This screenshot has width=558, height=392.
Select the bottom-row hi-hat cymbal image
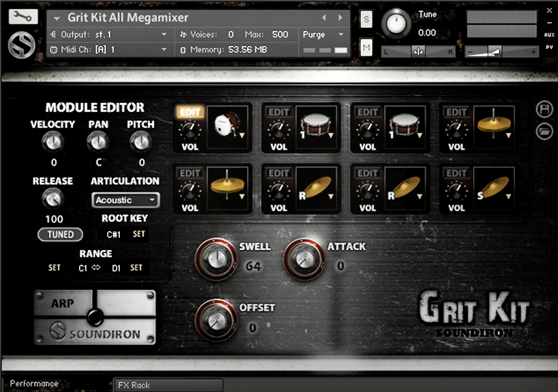coord(227,188)
